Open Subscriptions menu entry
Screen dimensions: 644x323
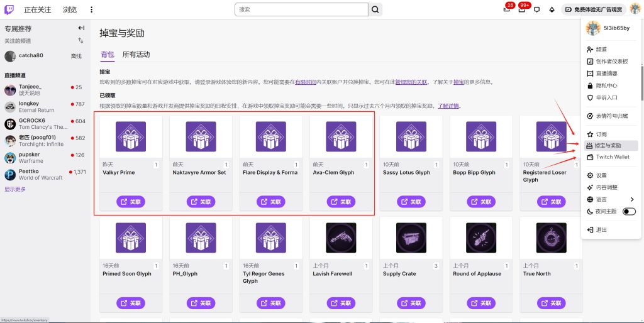[x=611, y=134]
